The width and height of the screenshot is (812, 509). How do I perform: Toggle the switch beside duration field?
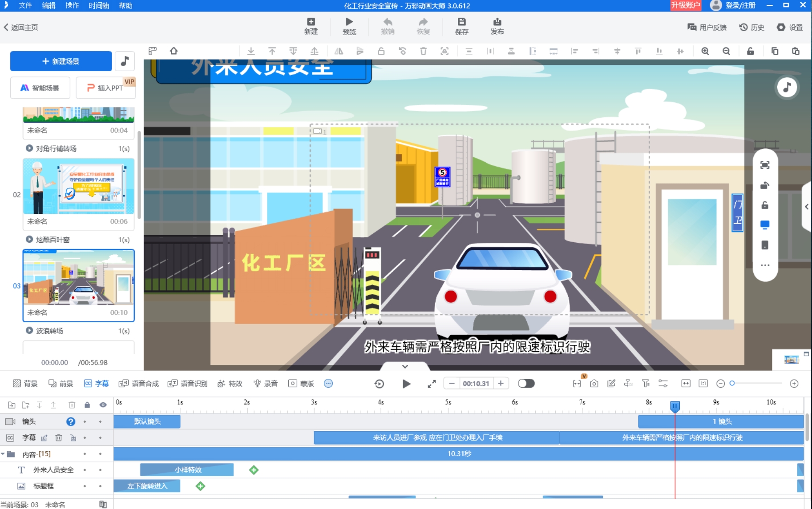coord(526,383)
